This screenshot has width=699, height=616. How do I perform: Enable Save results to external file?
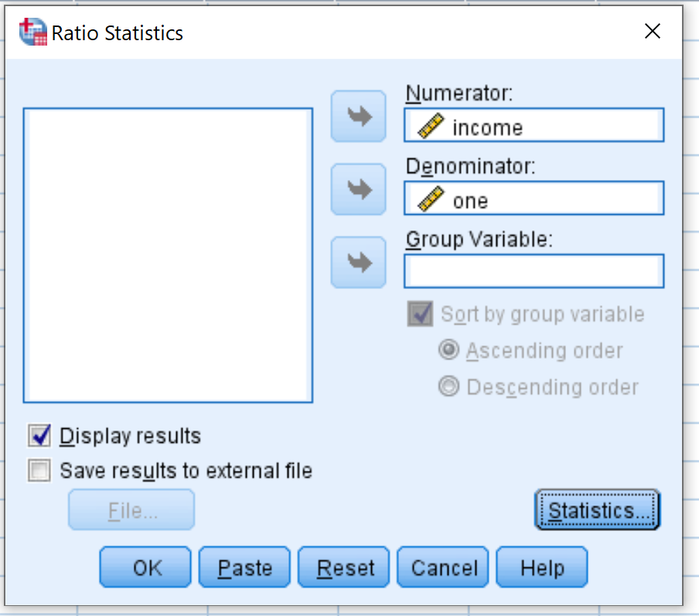[x=39, y=471]
